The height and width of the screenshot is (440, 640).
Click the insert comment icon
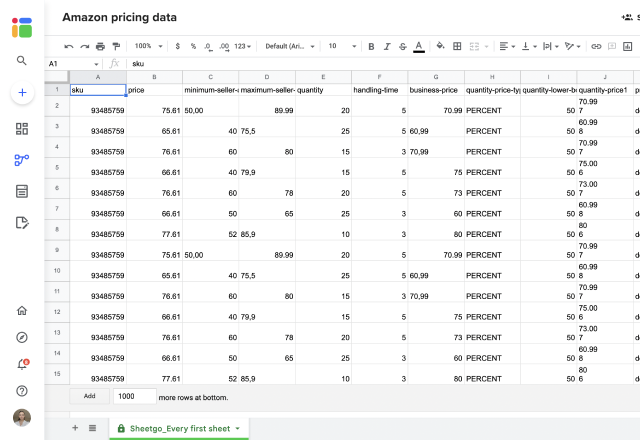(x=612, y=47)
